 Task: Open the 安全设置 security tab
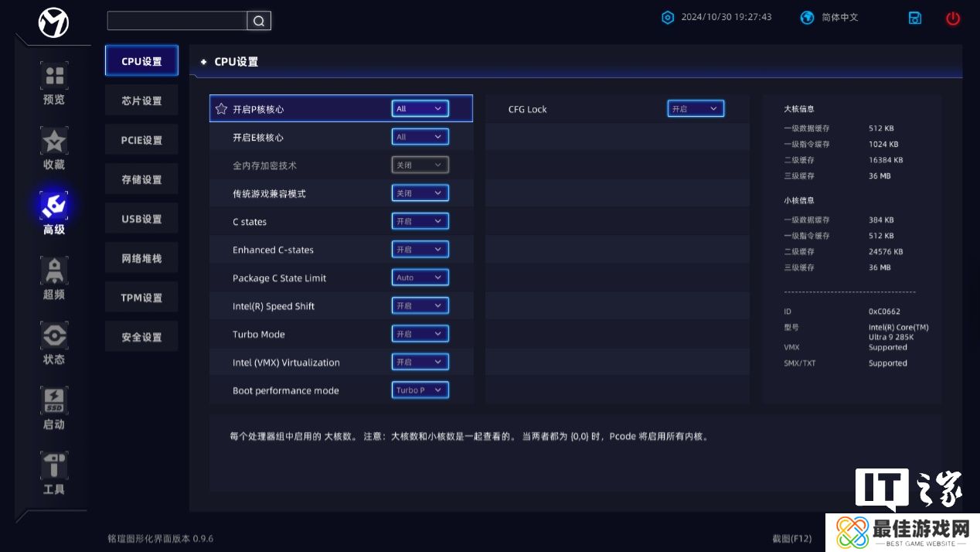(141, 337)
